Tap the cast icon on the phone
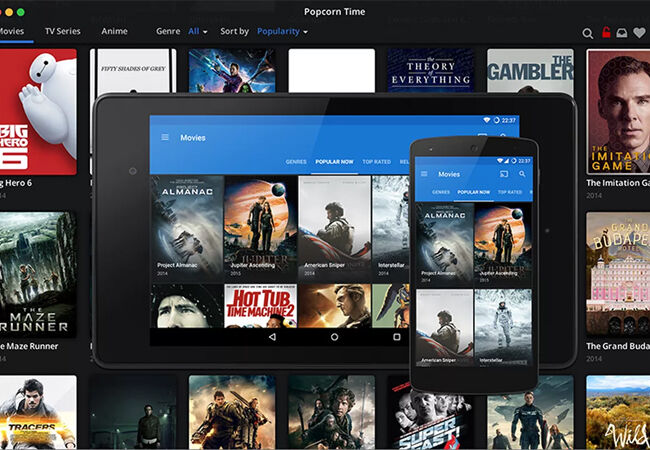Viewport: 650px width, 450px height. (x=504, y=174)
